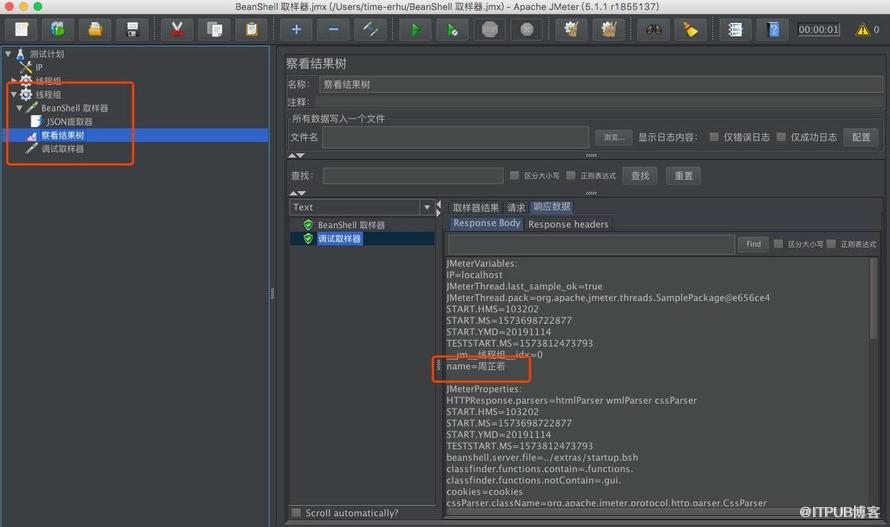Toggle the file section collapse arrows
The height and width of the screenshot is (527, 890).
click(x=296, y=155)
